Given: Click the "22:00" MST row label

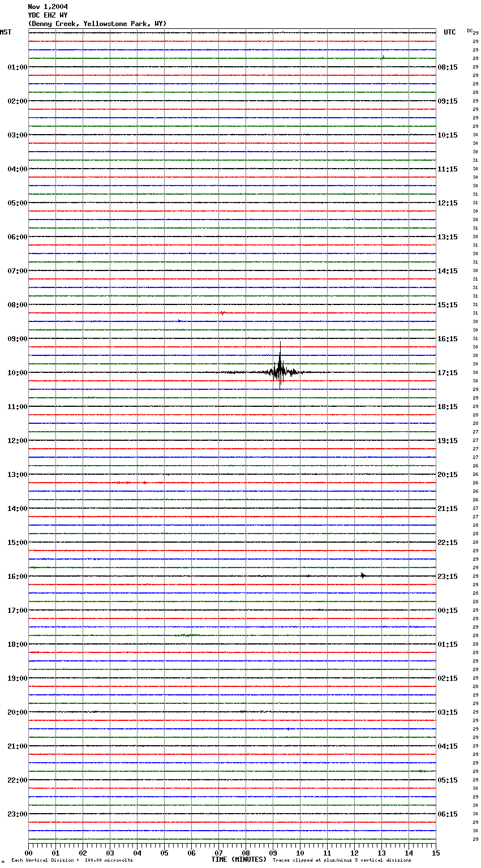Looking at the screenshot, I should (18, 780).
